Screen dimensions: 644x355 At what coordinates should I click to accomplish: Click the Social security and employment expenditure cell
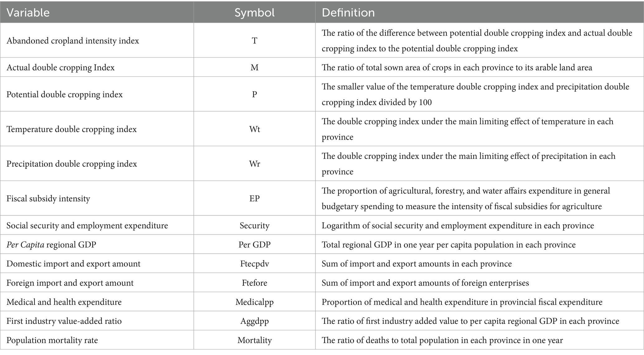pyautogui.click(x=87, y=226)
